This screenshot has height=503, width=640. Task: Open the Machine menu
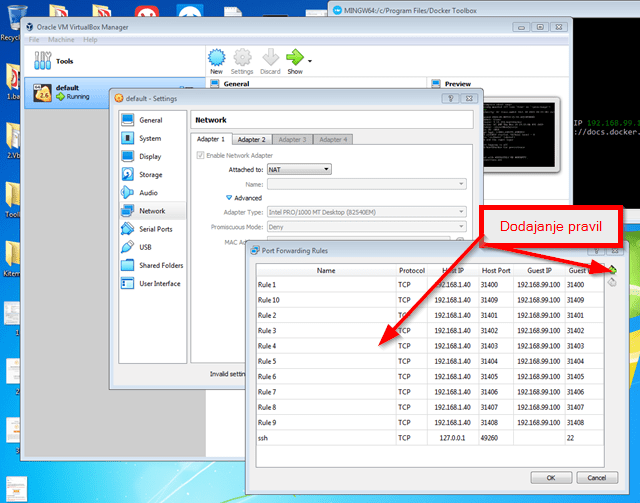click(x=61, y=40)
